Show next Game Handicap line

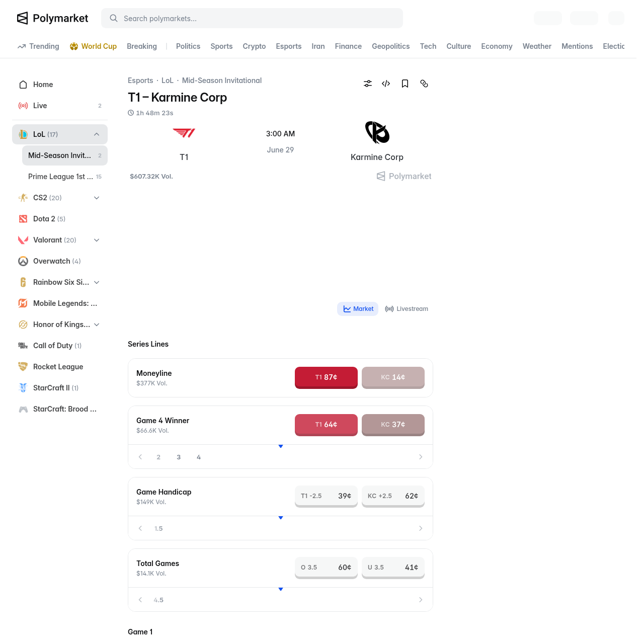(x=421, y=528)
